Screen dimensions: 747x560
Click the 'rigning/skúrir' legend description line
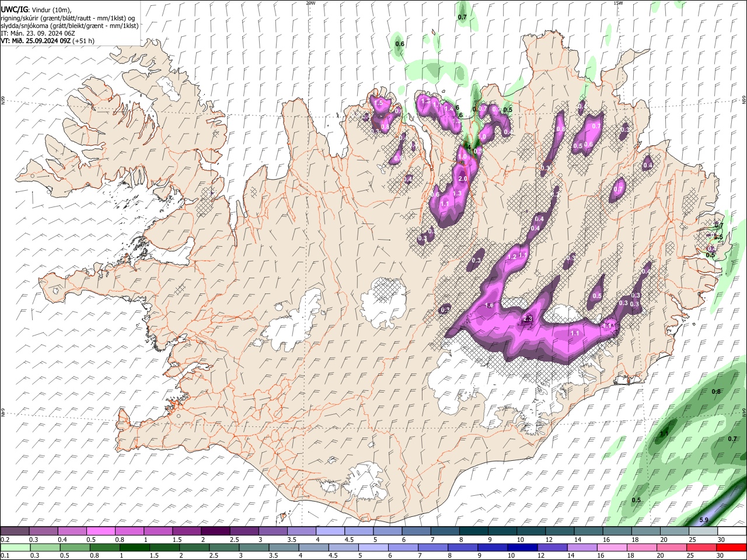click(68, 17)
